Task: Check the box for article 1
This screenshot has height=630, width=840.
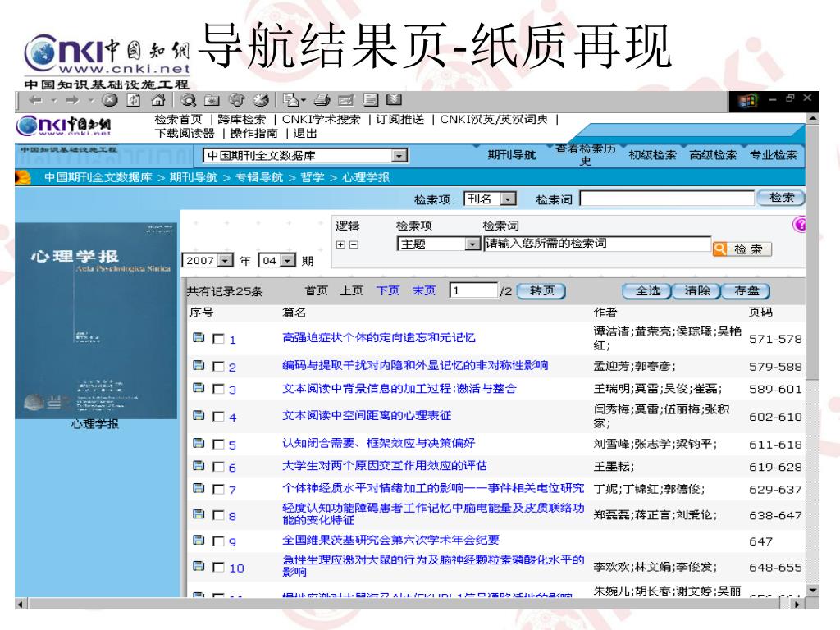Action: click(218, 339)
